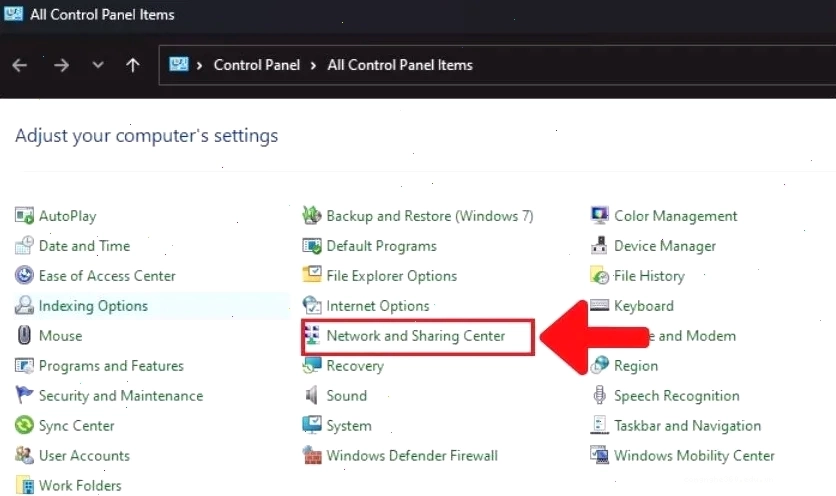Open the Security and Maintenance link

pos(121,395)
